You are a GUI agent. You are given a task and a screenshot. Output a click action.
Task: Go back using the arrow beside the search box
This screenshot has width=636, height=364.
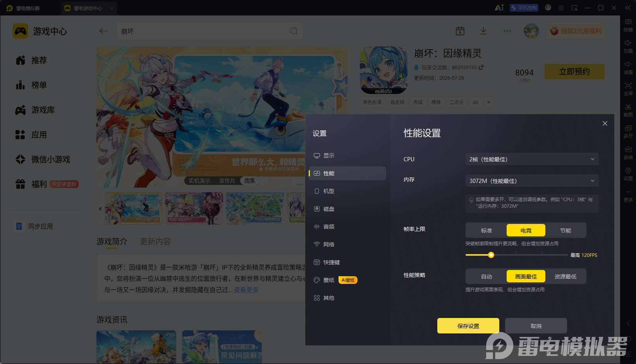coord(103,31)
